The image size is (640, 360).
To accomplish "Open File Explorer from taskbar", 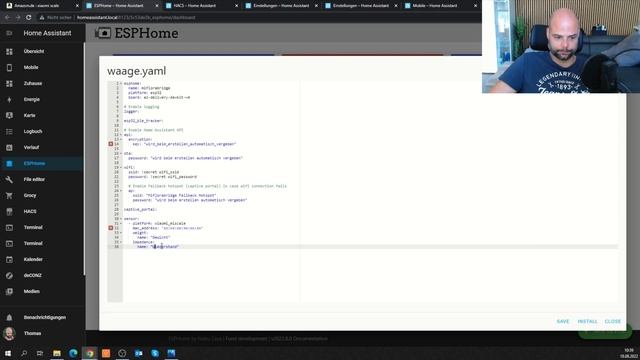I will (x=57, y=353).
